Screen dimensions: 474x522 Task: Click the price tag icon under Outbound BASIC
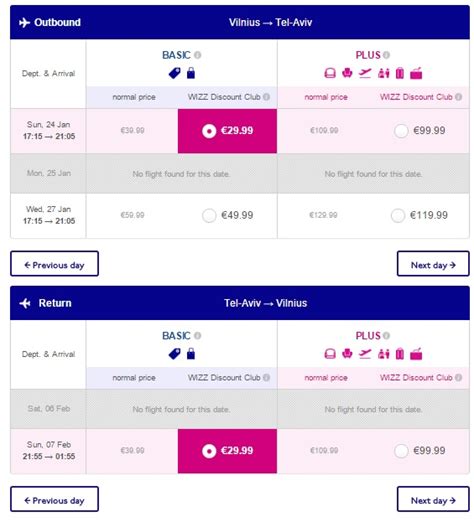click(175, 73)
